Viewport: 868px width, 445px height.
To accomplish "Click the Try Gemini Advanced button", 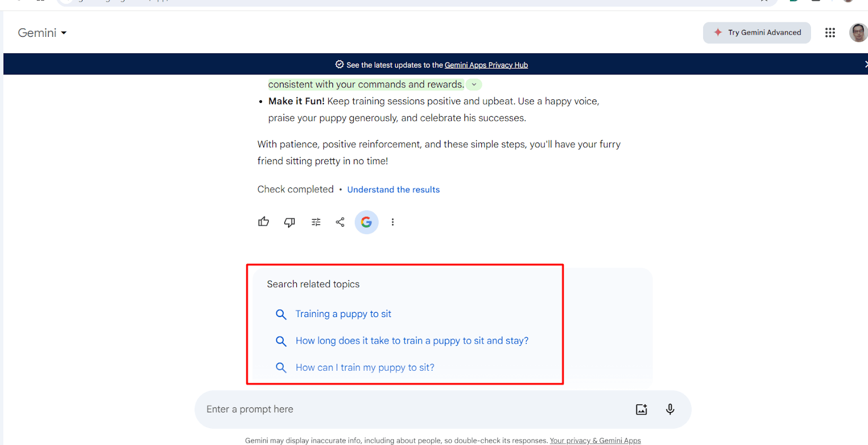I will (x=757, y=33).
